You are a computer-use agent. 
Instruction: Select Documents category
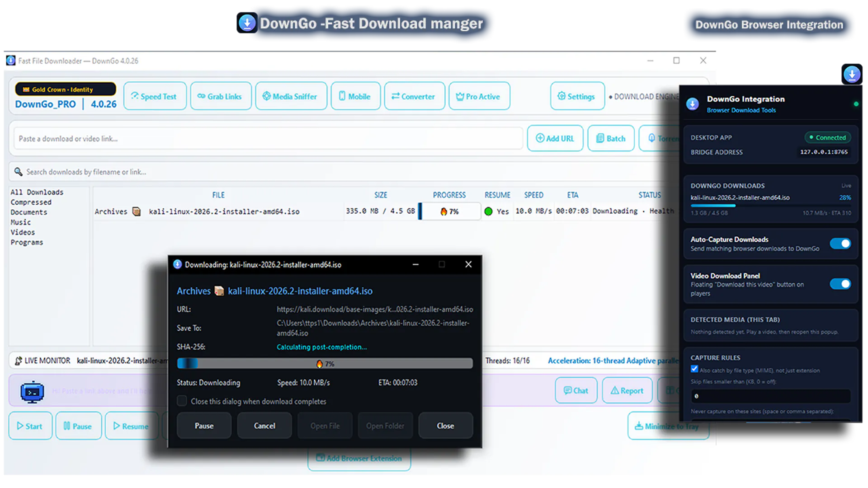coord(29,212)
